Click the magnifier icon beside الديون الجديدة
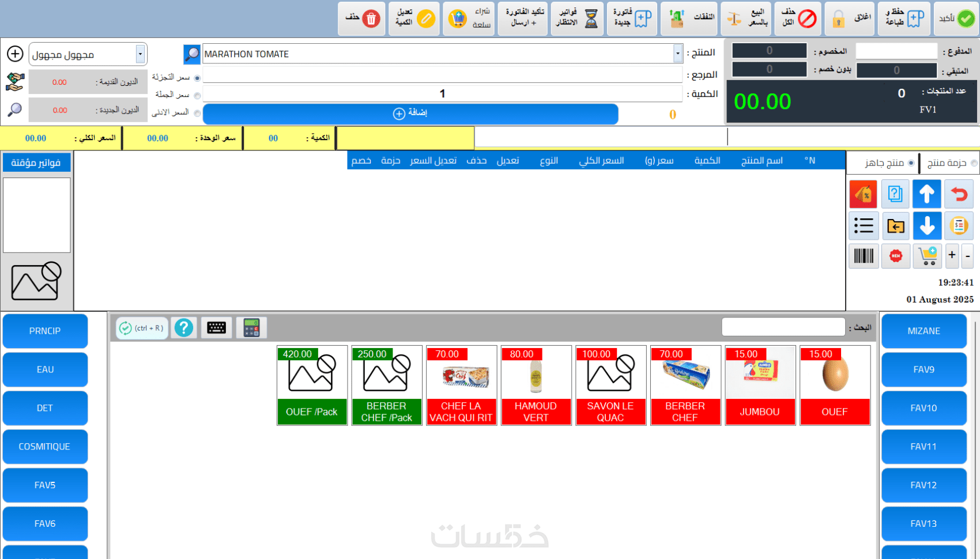 [x=15, y=109]
